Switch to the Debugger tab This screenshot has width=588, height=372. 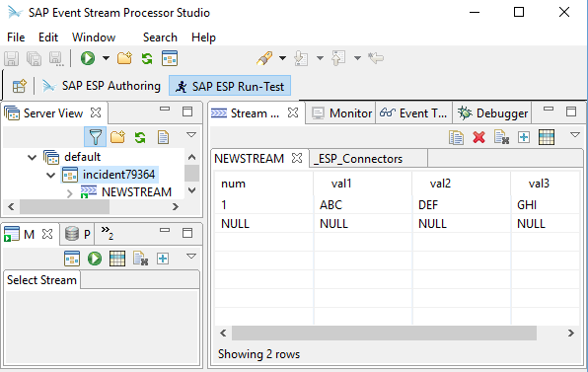(x=492, y=112)
